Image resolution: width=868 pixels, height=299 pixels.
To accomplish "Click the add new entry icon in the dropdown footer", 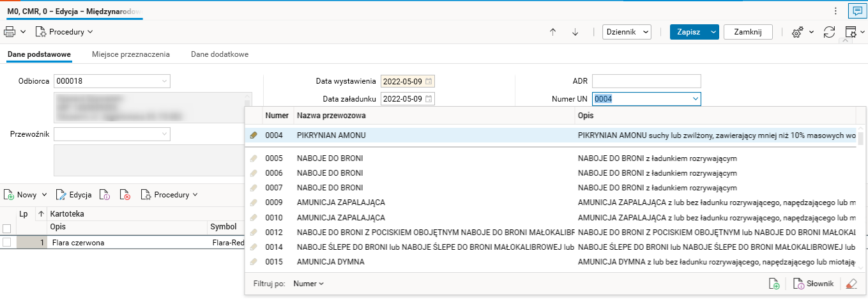I will click(x=773, y=284).
